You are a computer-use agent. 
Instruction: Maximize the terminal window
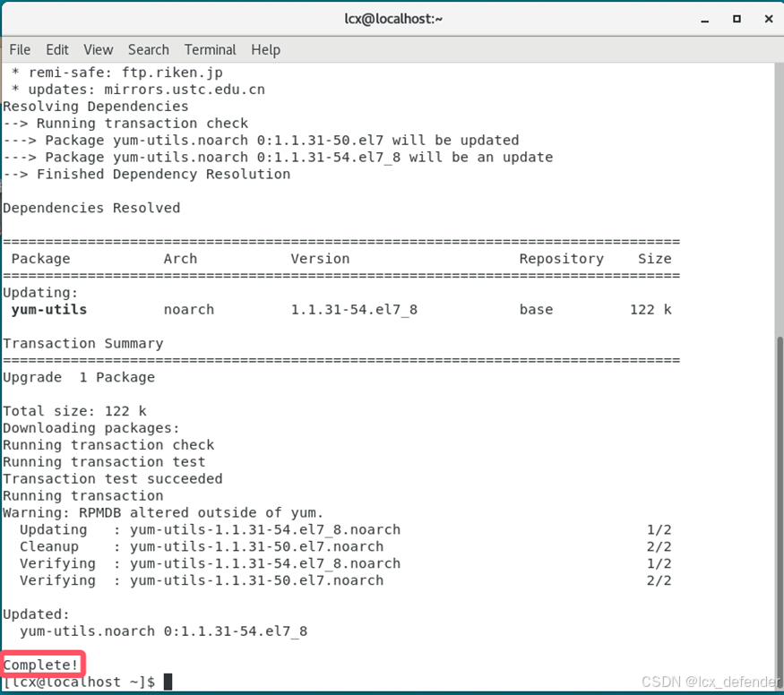(737, 19)
